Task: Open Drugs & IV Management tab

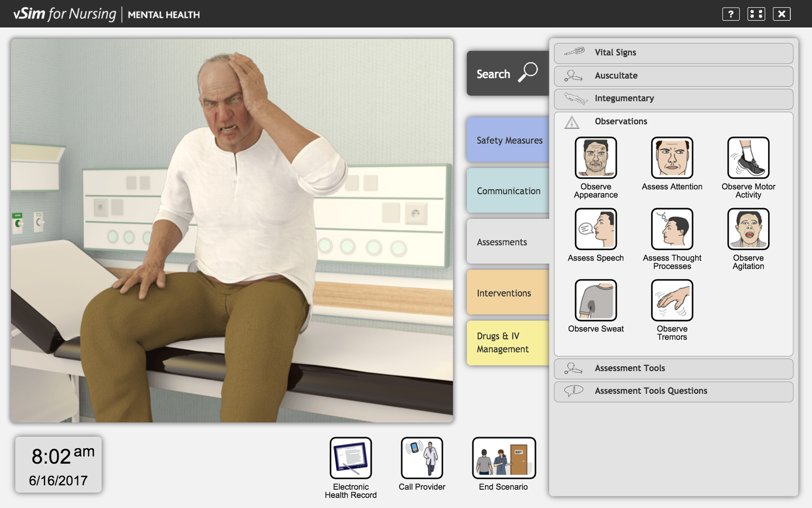Action: tap(508, 342)
